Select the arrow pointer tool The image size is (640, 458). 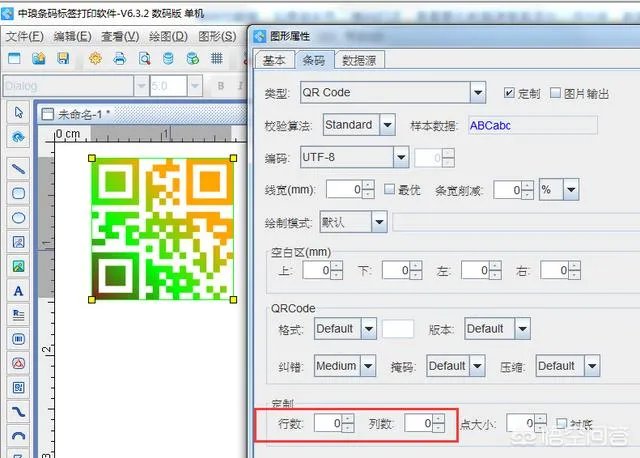pos(18,112)
